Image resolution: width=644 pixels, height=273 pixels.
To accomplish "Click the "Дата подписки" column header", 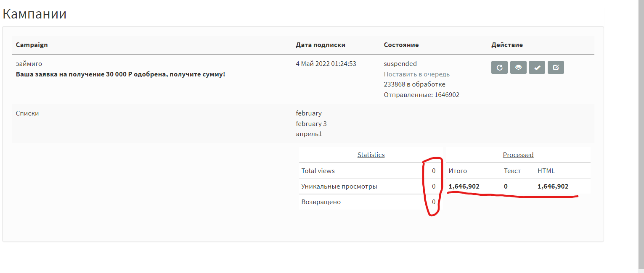I will [321, 45].
